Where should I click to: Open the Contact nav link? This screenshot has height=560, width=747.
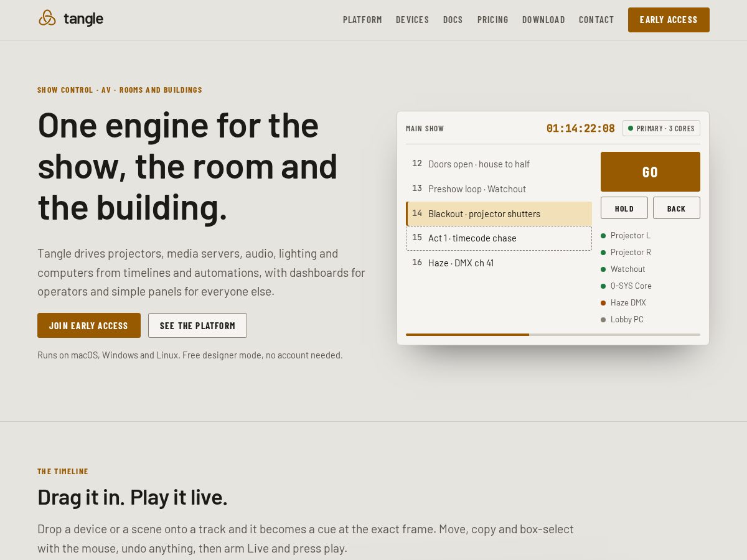[596, 19]
